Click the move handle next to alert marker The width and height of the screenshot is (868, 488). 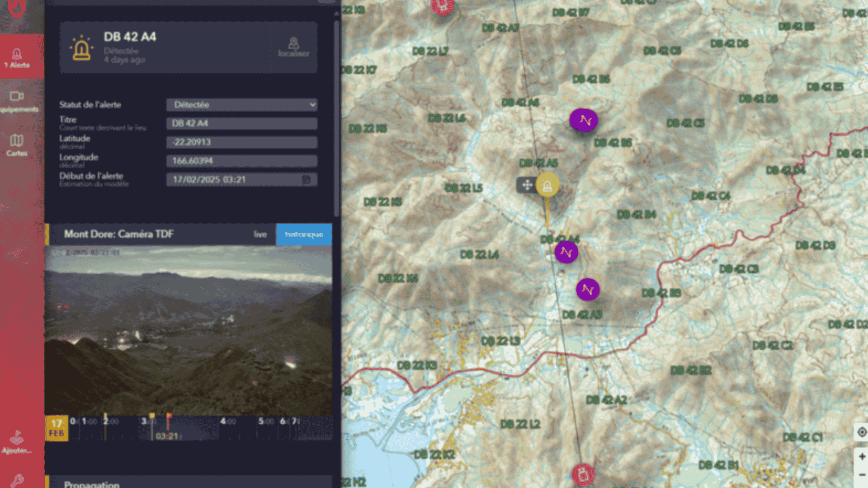[x=527, y=185]
